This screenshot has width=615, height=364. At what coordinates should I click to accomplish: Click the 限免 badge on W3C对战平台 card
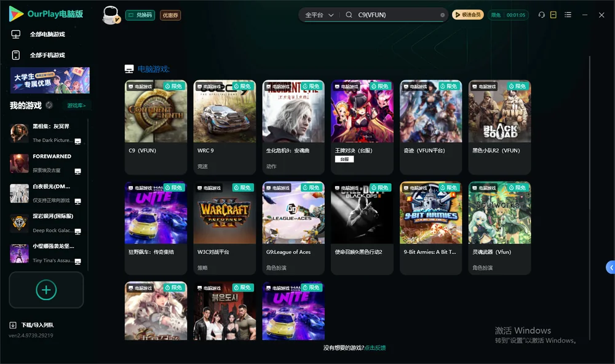tap(243, 188)
